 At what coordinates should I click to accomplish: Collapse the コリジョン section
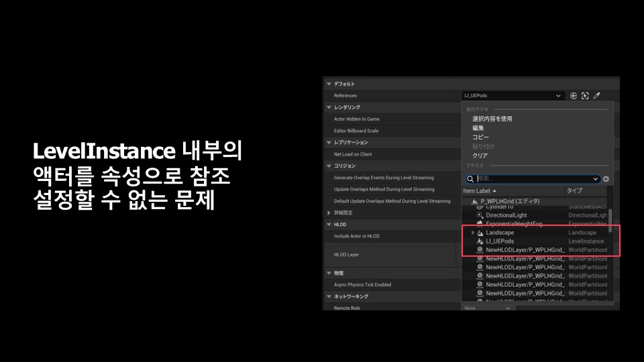(x=329, y=166)
